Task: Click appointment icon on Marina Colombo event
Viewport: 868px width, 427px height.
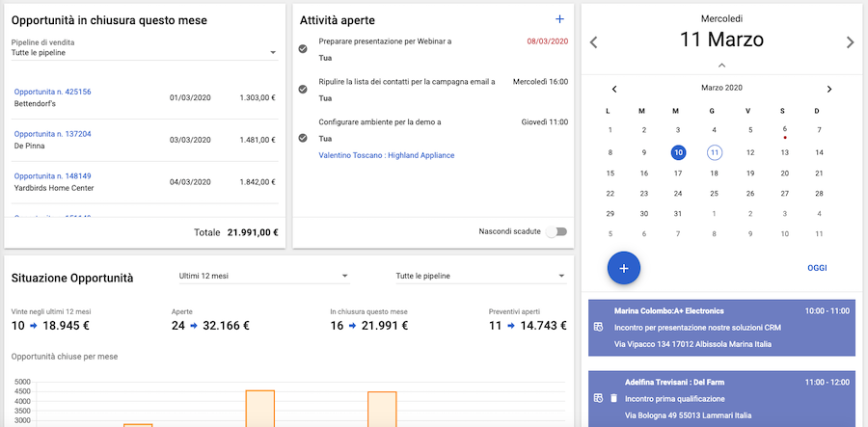Action: click(598, 328)
